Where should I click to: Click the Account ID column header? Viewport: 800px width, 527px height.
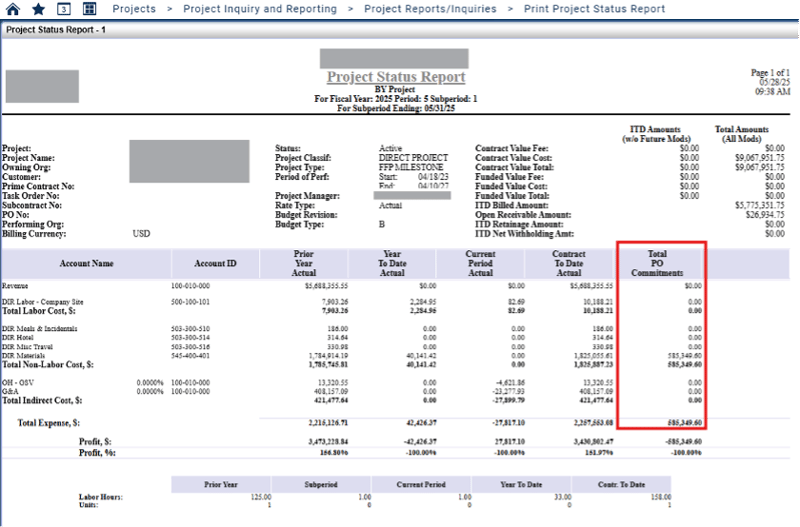click(x=215, y=264)
